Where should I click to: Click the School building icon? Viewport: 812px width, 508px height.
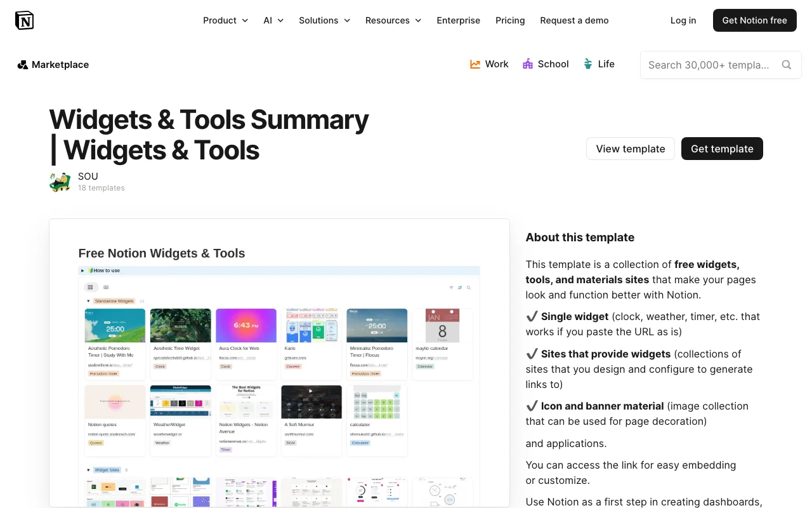(x=528, y=64)
